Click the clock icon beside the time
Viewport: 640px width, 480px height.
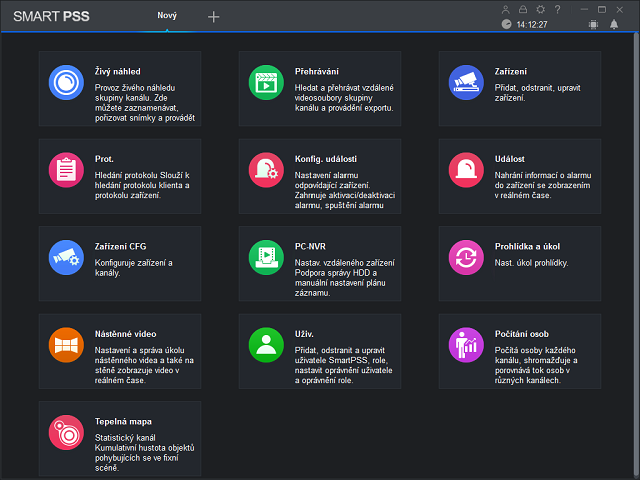pos(506,24)
